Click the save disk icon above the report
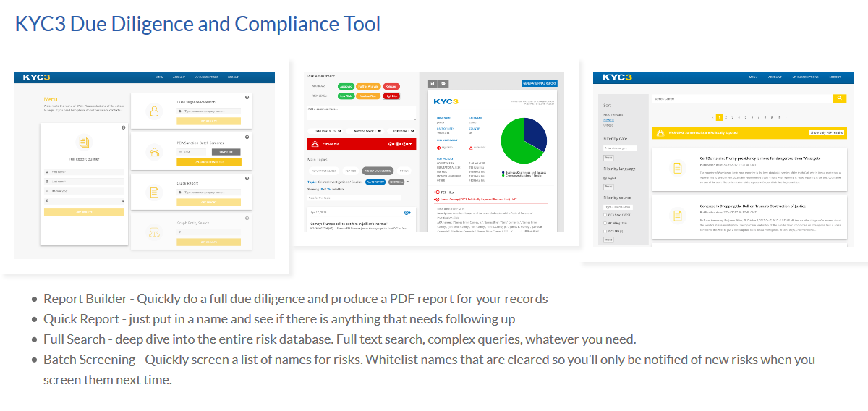The height and width of the screenshot is (411, 868). point(433,83)
